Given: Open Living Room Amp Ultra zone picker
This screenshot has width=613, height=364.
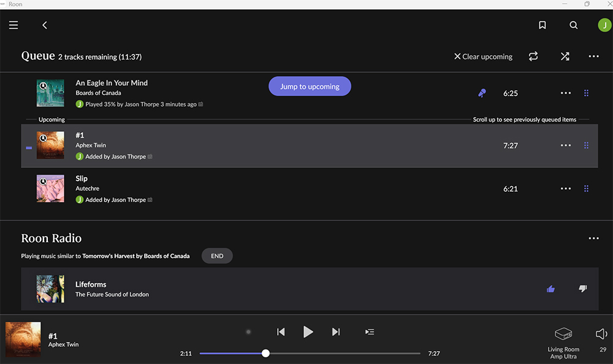Looking at the screenshot, I should coord(563,343).
